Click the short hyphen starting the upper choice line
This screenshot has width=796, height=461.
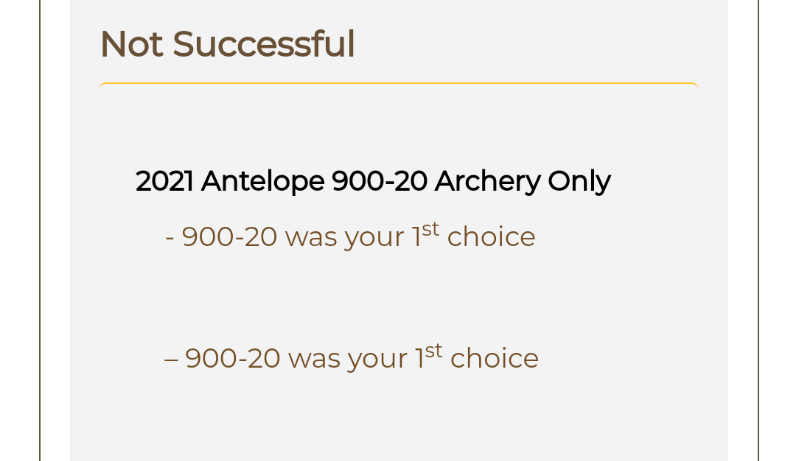click(x=170, y=238)
